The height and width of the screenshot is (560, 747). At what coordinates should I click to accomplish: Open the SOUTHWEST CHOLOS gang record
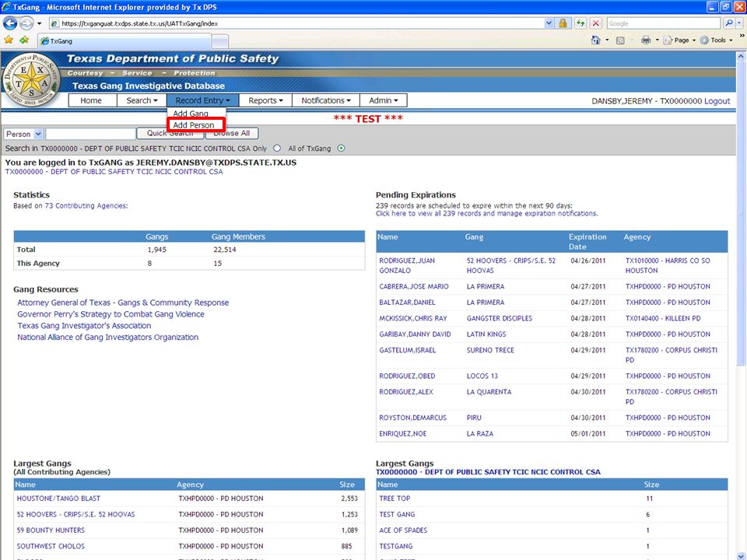tap(51, 546)
